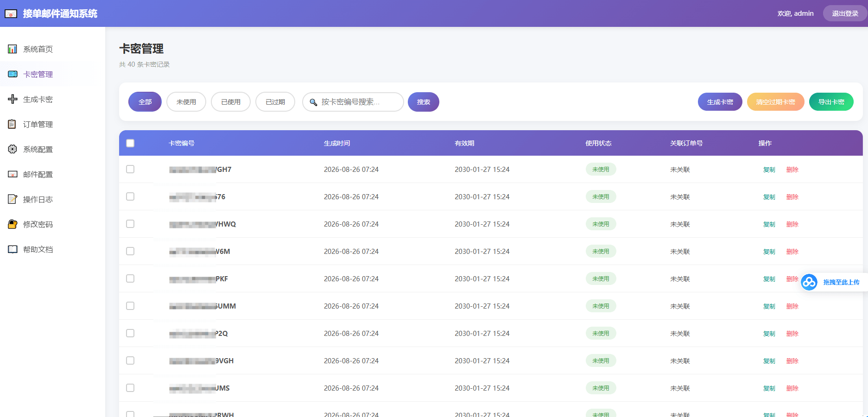The image size is (868, 417).
Task: Click the 清空过期卡密 button
Action: coord(776,102)
